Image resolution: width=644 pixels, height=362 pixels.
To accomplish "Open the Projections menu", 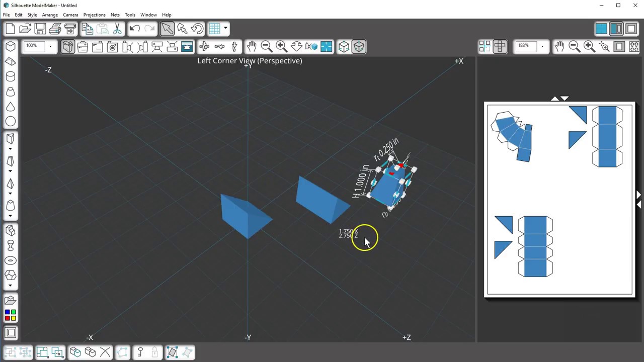I will coord(94,15).
